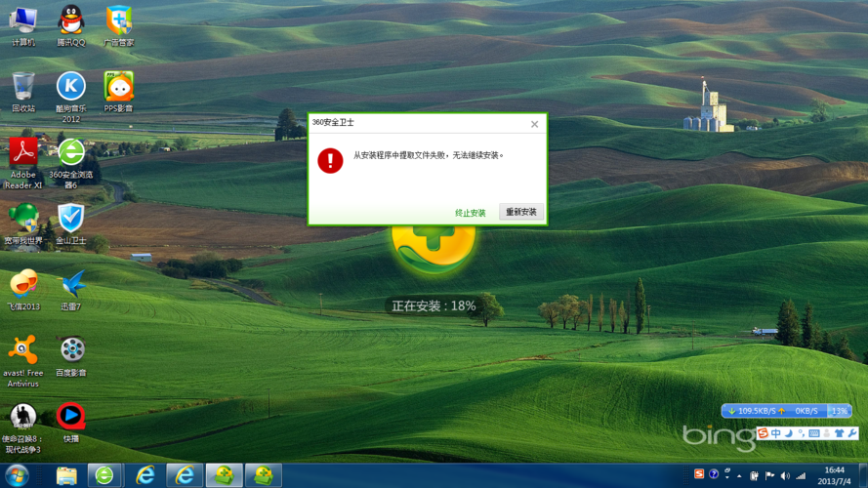Click the volume speaker tray icon
The width and height of the screenshot is (868, 488).
[785, 475]
